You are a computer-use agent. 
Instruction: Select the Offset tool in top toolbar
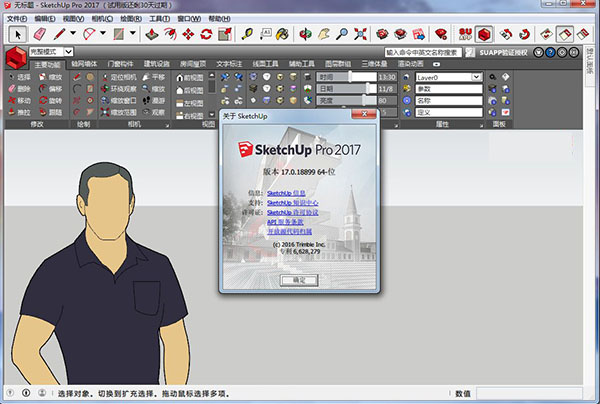170,34
